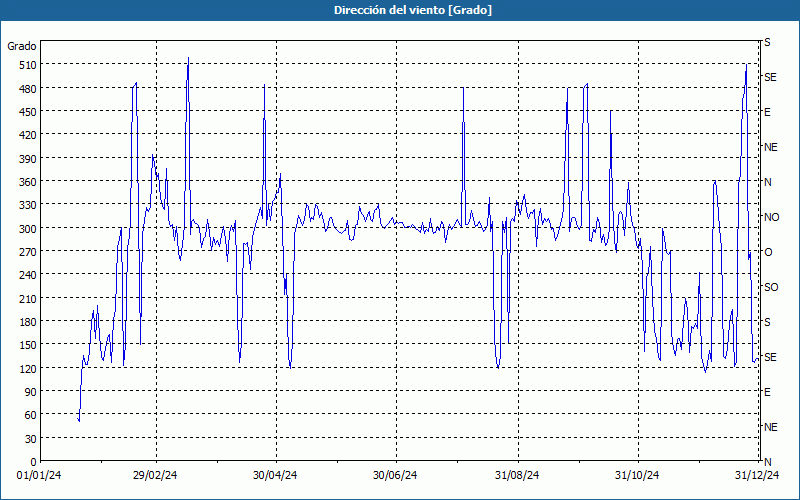Click the '450' y-axis value
800x500 pixels.
(27, 112)
